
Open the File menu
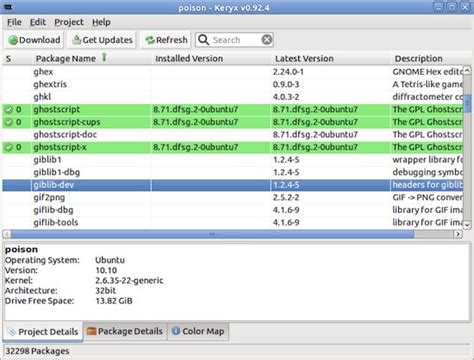(14, 22)
